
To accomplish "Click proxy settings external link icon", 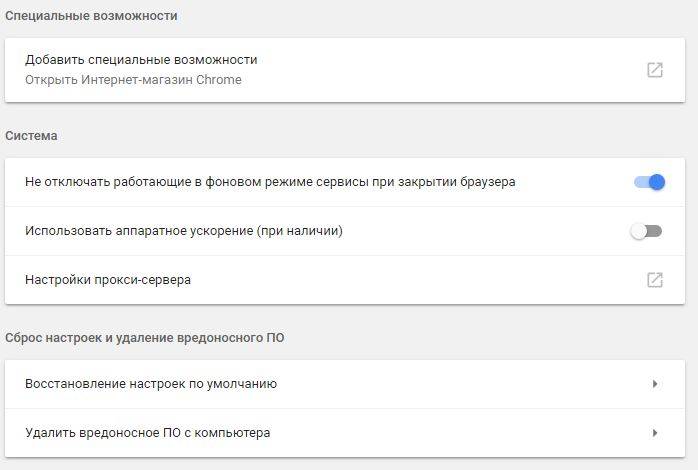I will 654,280.
